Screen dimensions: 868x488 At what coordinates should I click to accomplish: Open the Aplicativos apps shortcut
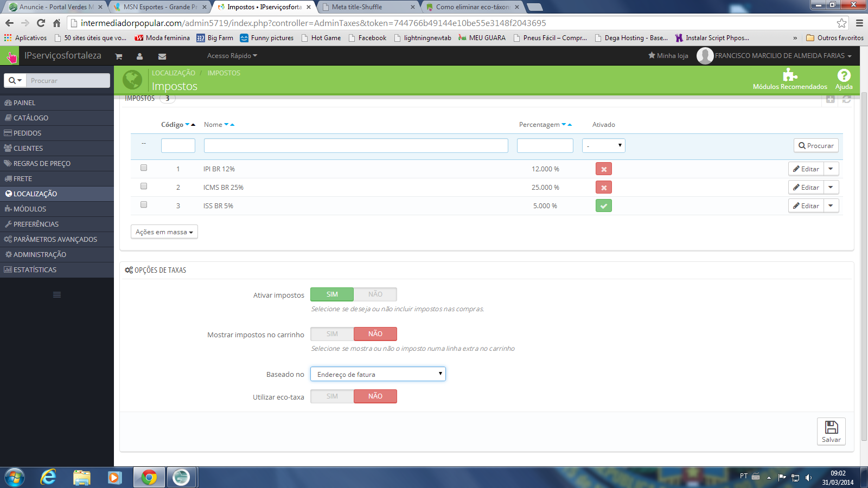[25, 38]
